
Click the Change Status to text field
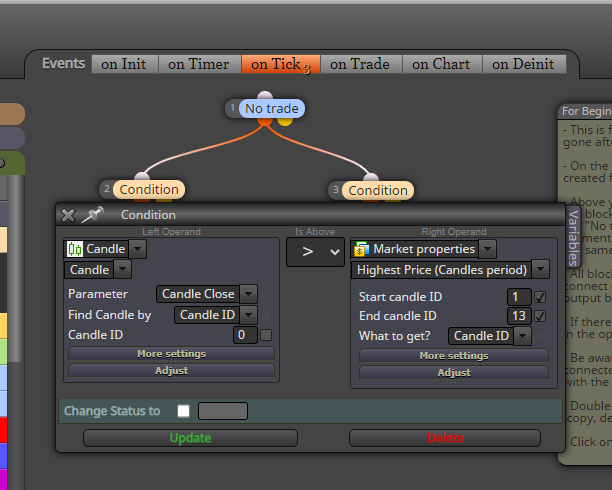click(223, 411)
